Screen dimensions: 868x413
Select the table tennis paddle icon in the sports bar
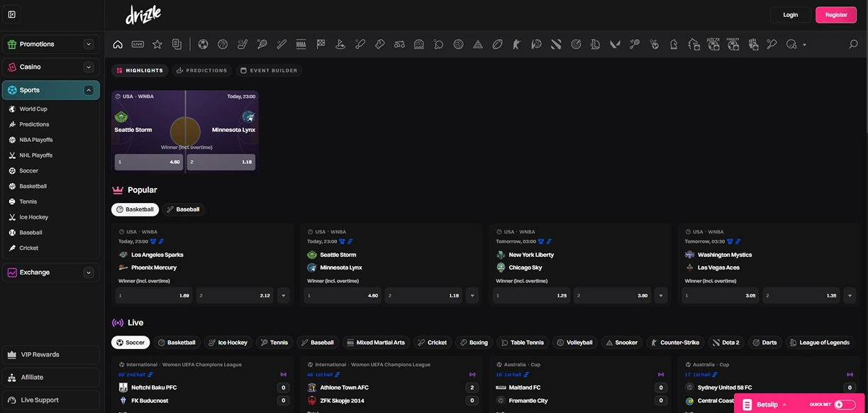tap(438, 44)
